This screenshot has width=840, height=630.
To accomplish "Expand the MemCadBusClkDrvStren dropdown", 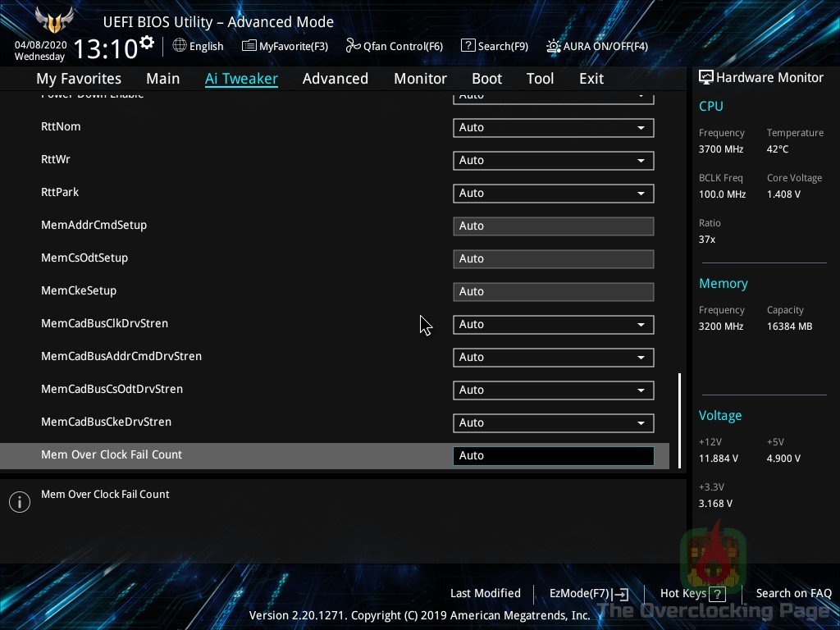I will [640, 325].
